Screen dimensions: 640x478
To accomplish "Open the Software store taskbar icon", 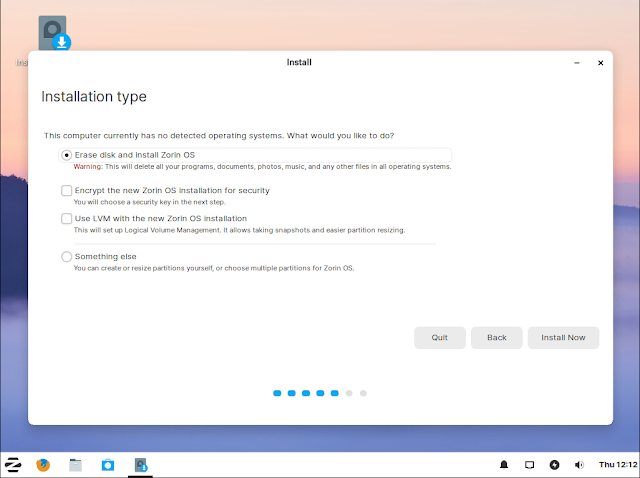I will [x=108, y=465].
